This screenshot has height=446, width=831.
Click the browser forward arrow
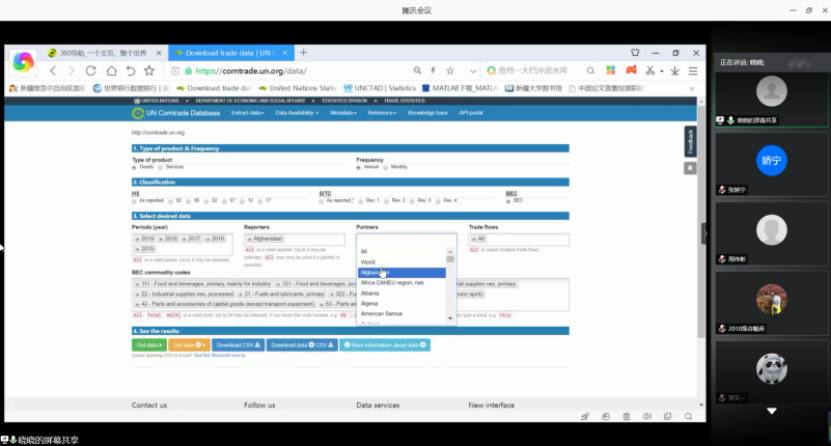71,70
